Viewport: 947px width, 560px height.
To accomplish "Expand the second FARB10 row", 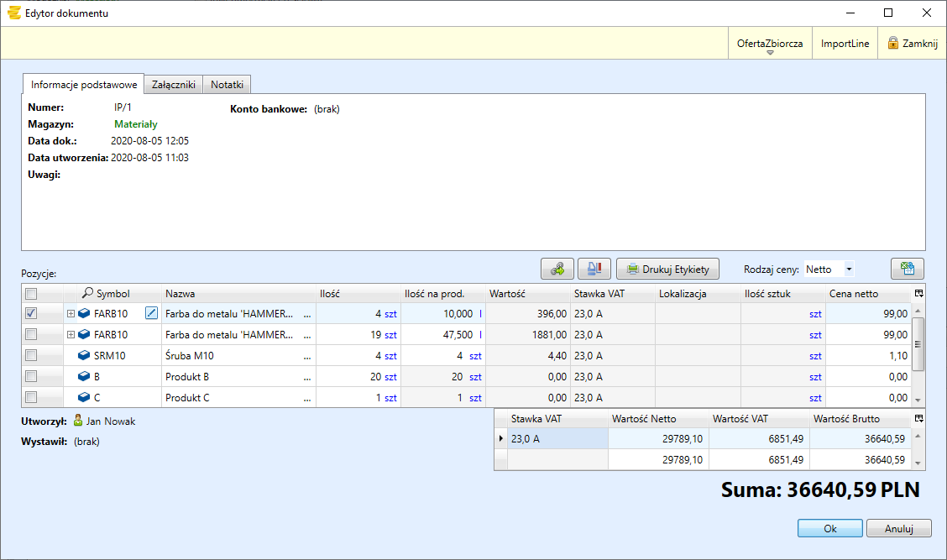I will (x=71, y=335).
